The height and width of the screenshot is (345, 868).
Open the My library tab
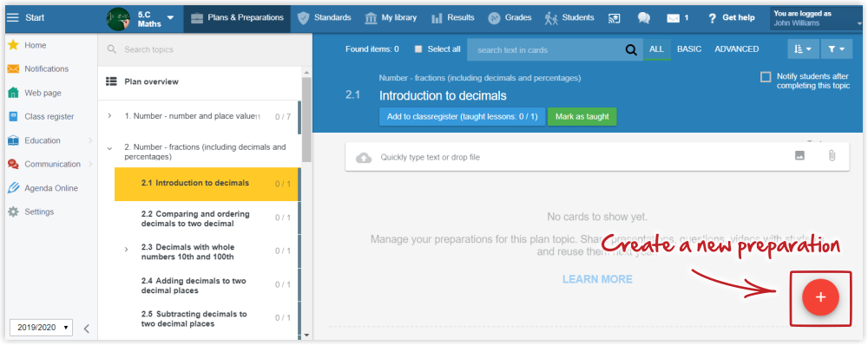[x=391, y=17]
